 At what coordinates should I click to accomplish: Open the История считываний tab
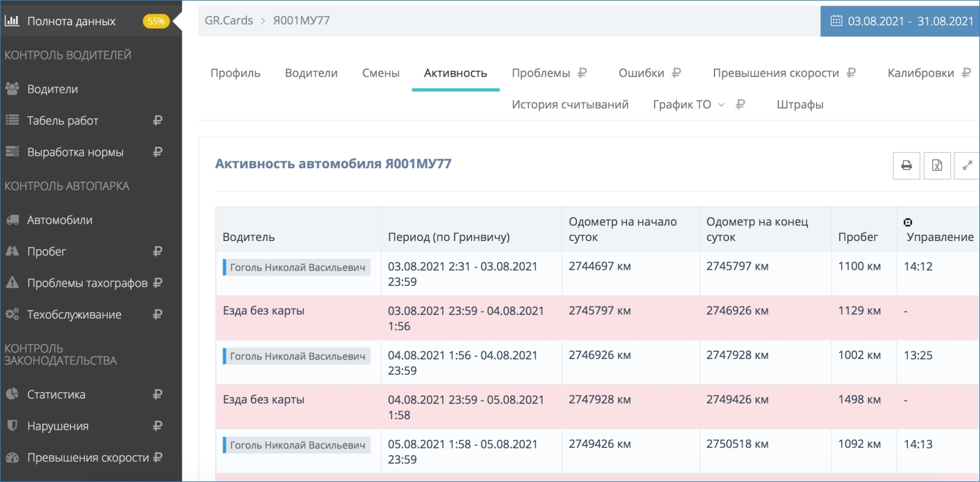(x=570, y=105)
